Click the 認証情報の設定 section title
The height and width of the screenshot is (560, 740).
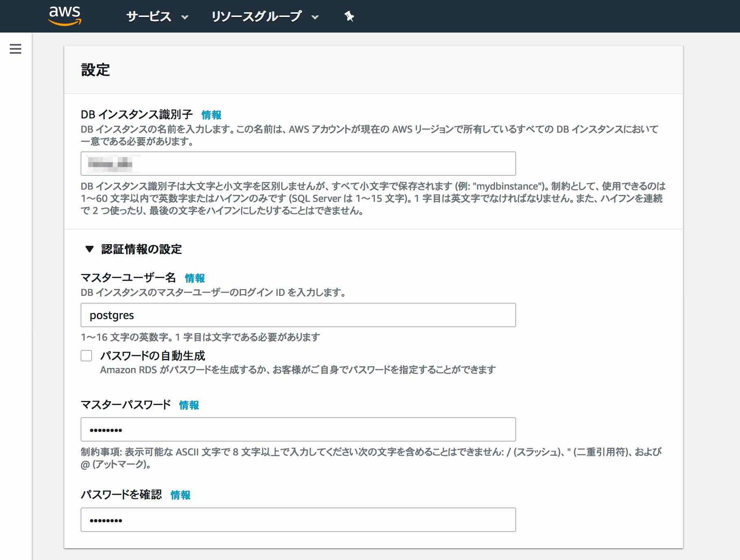point(141,249)
